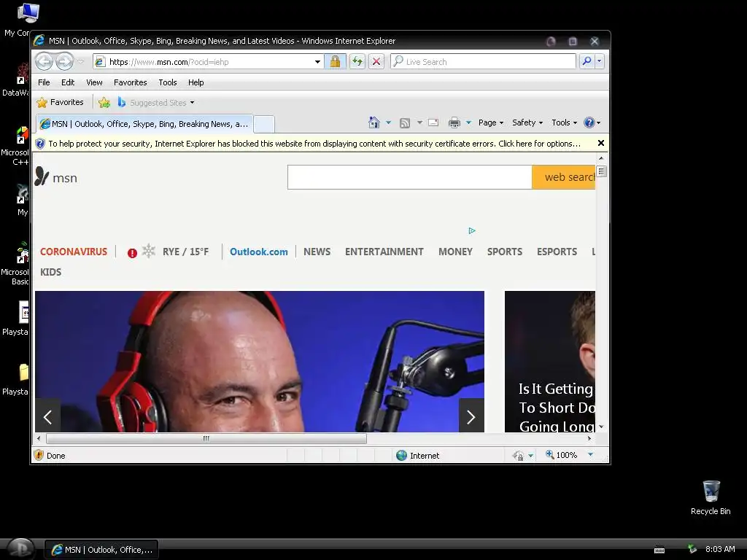Screen dimensions: 747x560
Task: Open the Help menu
Action: [x=196, y=82]
